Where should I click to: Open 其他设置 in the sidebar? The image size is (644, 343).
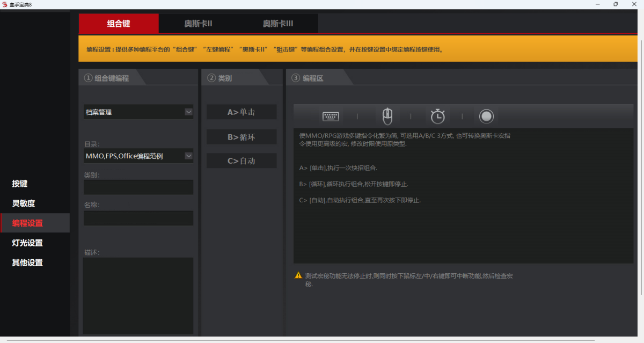pyautogui.click(x=27, y=263)
